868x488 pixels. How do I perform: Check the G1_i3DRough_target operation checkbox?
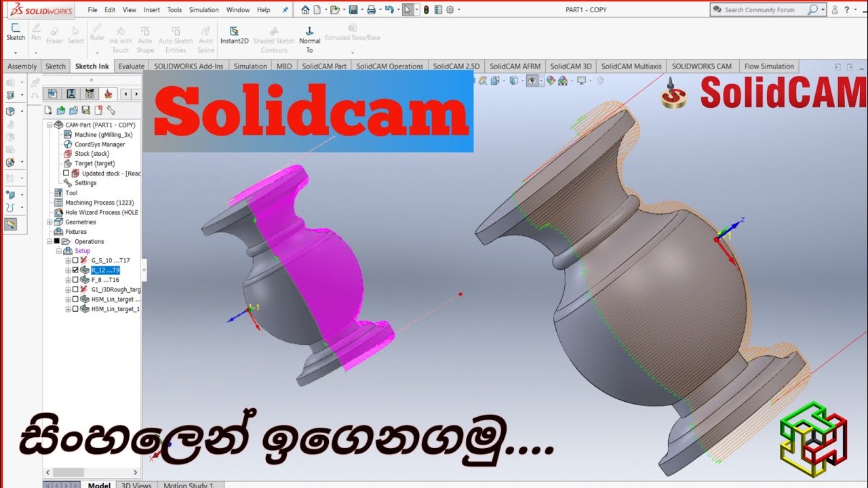[75, 289]
